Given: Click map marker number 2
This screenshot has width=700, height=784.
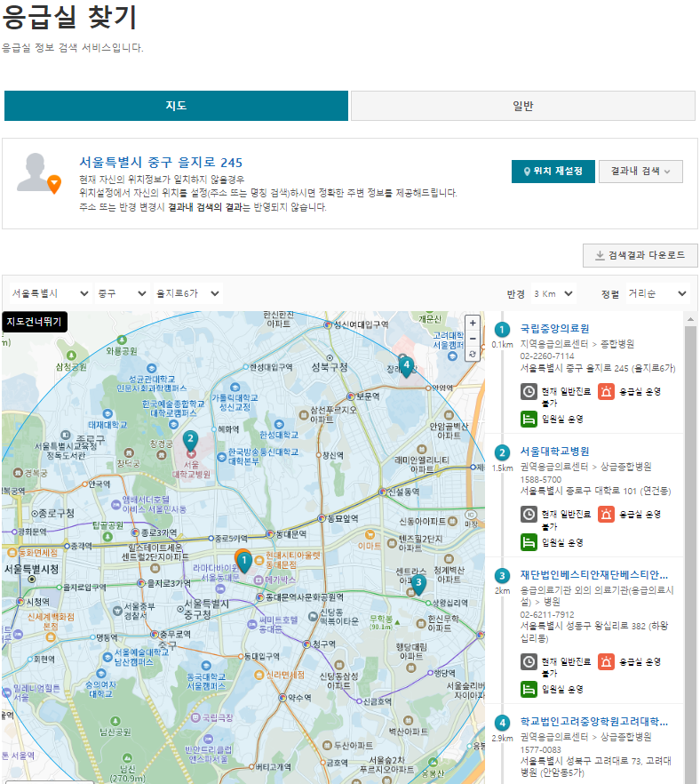Looking at the screenshot, I should [x=190, y=441].
